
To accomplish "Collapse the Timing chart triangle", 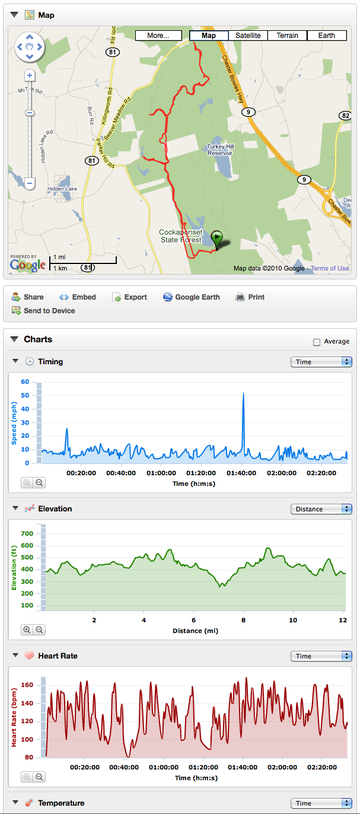I will click(15, 362).
